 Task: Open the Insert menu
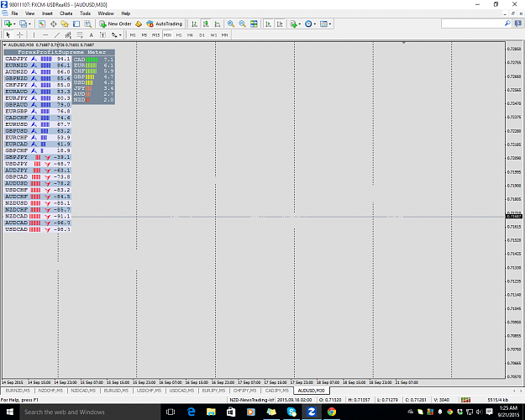47,13
